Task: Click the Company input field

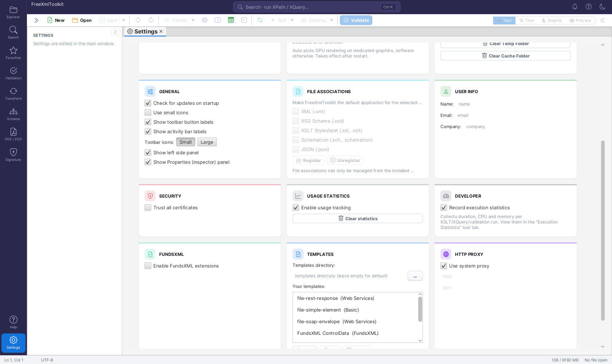Action: pyautogui.click(x=517, y=127)
